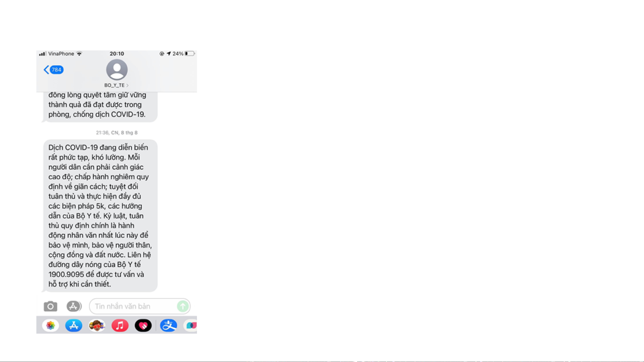Viewport: 644px width, 362px height.
Task: Open the camera icon beside message field
Action: 51,306
